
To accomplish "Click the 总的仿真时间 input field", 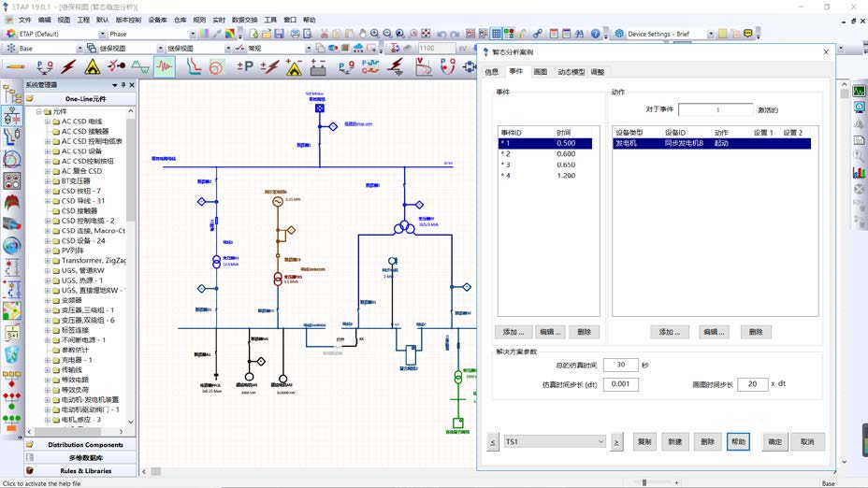I will (620, 365).
